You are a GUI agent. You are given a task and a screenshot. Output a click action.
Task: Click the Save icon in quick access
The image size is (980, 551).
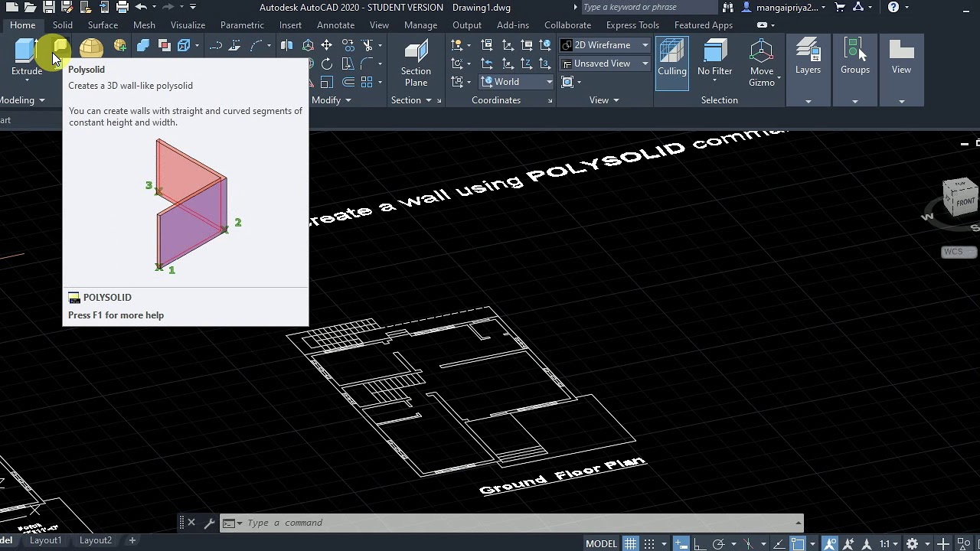48,8
